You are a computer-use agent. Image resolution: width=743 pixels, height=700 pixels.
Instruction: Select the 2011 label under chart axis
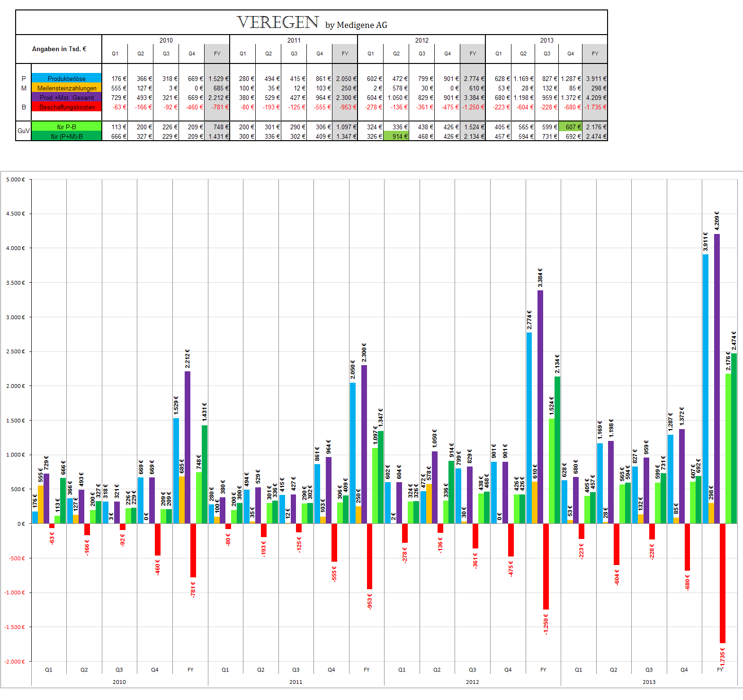tap(295, 682)
